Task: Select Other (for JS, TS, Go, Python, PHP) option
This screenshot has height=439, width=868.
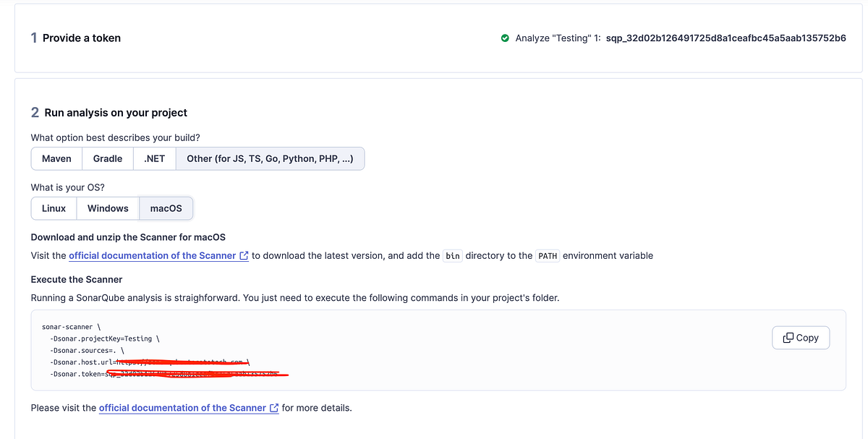Action: click(x=270, y=158)
